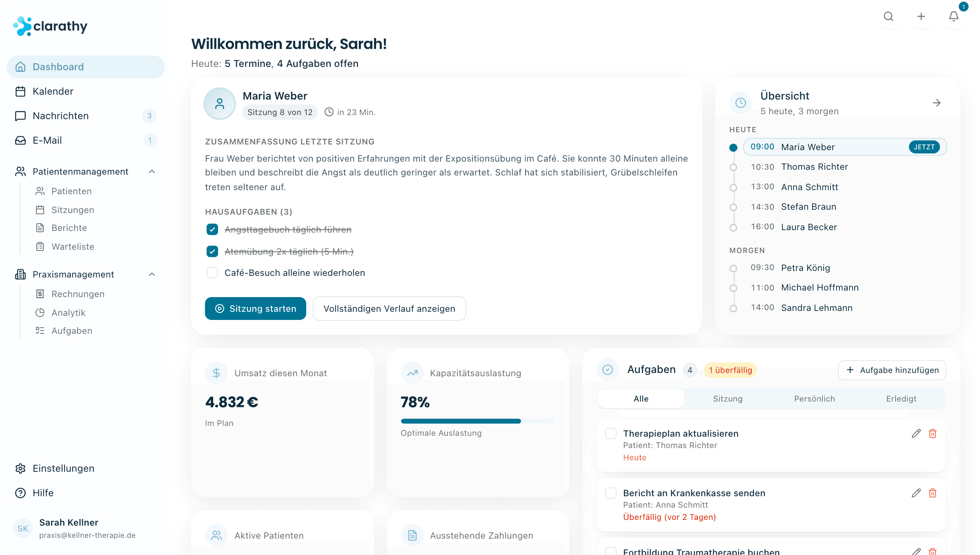The height and width of the screenshot is (555, 980).
Task: Click Aufgabe hinzufügen button
Action: click(892, 370)
